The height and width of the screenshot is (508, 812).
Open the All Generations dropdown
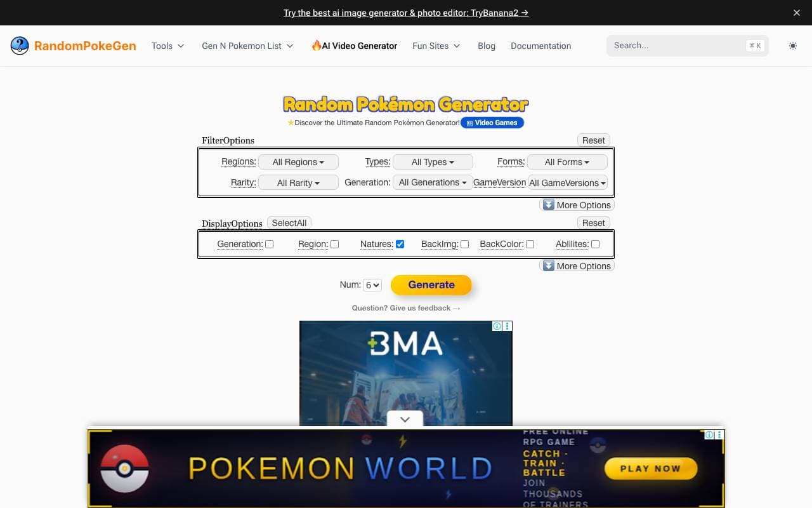(x=433, y=182)
